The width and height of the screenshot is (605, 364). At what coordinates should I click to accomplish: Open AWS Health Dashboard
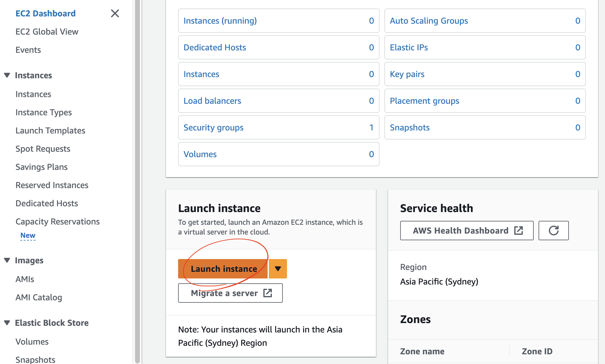tap(466, 231)
